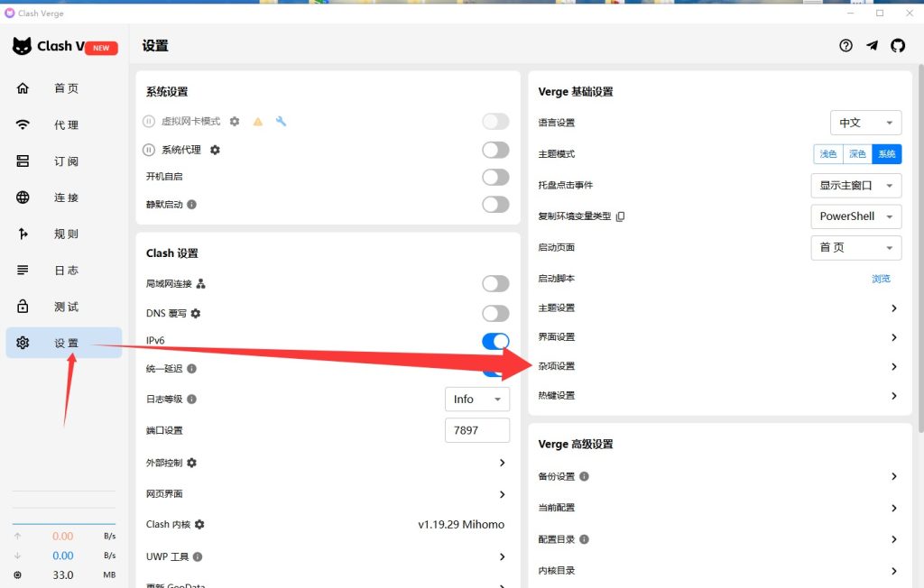The width and height of the screenshot is (924, 588).
Task: Click info icon beside UWP 工具
Action: (198, 556)
